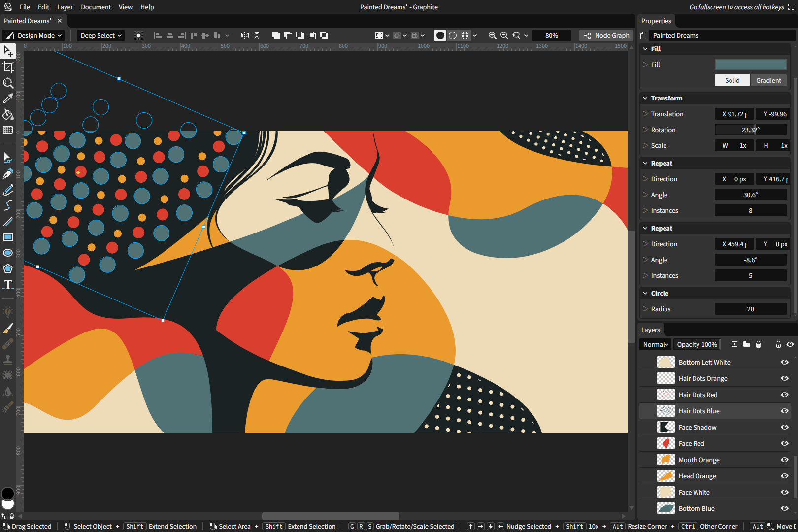798x532 pixels.
Task: Open the Layer menu
Action: pos(65,7)
